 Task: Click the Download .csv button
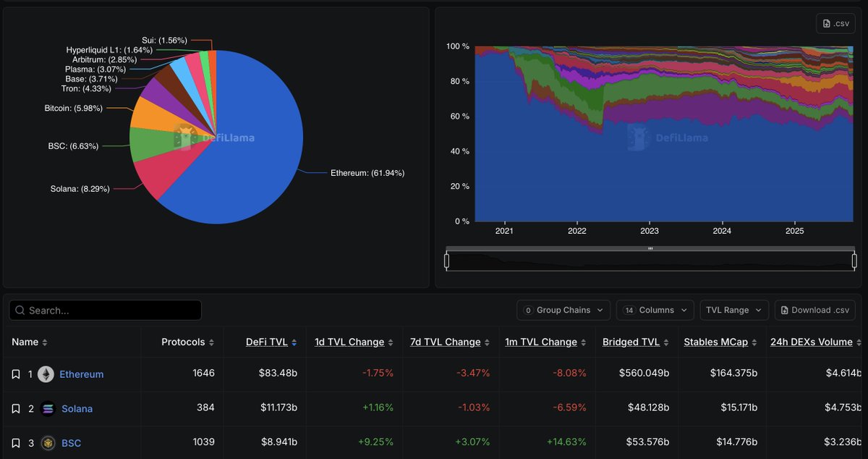click(815, 310)
